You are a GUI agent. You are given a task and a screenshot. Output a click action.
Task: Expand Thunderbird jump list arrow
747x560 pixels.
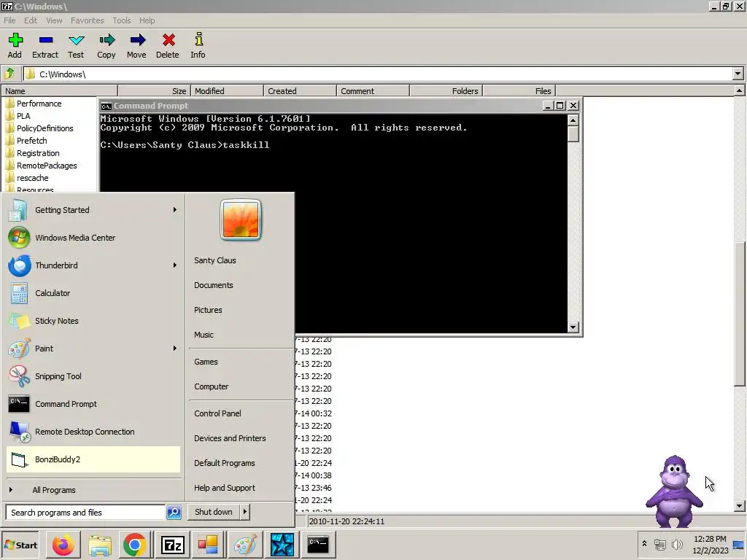(175, 265)
